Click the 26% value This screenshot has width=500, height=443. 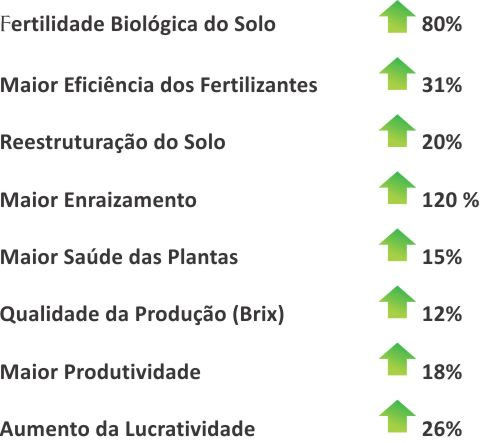(x=442, y=429)
